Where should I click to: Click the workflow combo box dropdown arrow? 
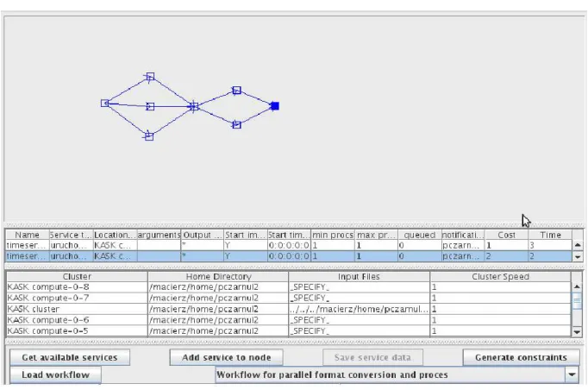[x=572, y=374]
